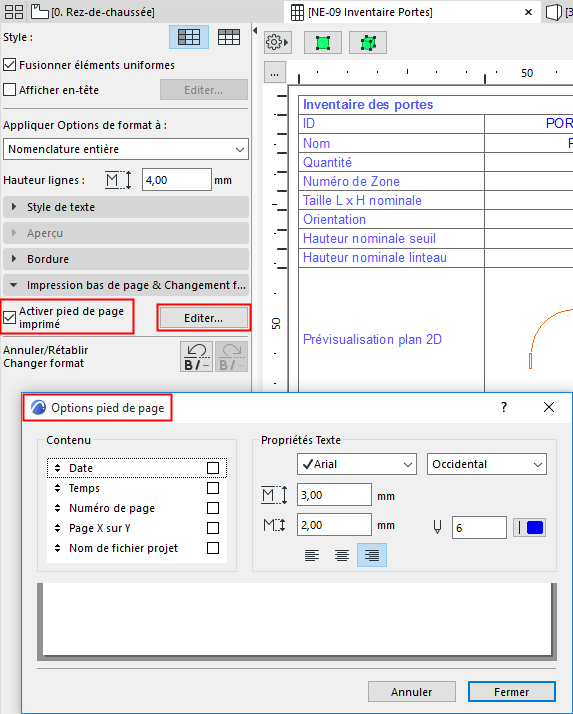Check the Numéro de page box

(x=213, y=508)
